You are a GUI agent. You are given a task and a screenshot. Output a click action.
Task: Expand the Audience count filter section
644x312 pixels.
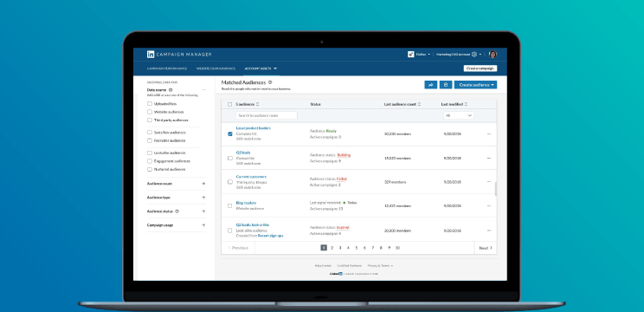pos(203,184)
